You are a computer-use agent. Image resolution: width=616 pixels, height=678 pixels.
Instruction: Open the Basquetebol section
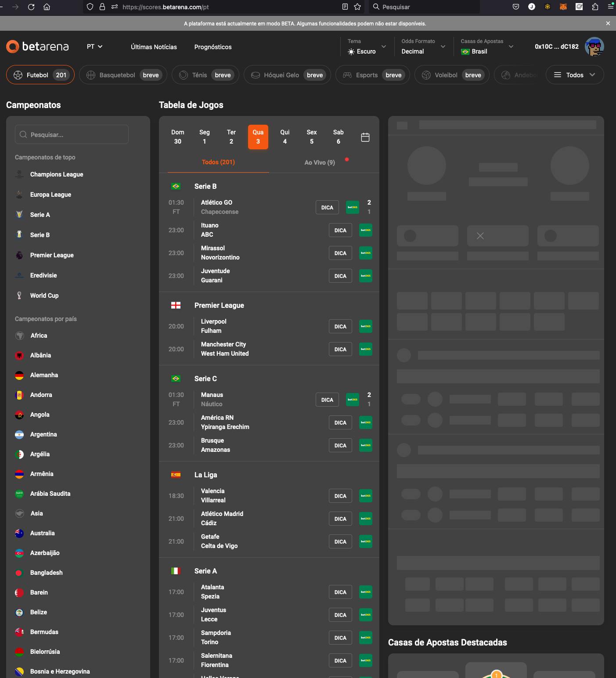pyautogui.click(x=123, y=75)
